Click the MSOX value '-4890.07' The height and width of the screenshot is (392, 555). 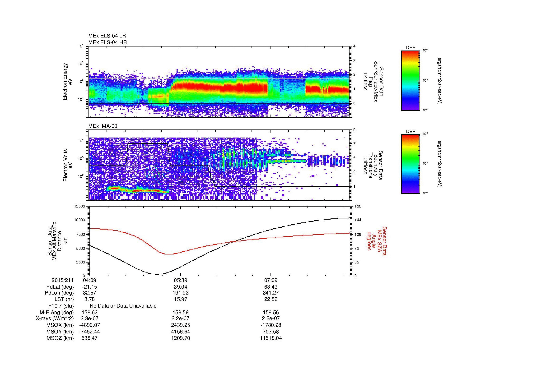click(x=90, y=325)
